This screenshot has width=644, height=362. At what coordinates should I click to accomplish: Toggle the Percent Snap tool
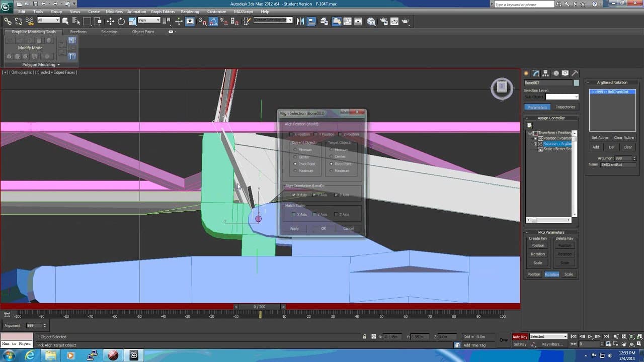224,21
